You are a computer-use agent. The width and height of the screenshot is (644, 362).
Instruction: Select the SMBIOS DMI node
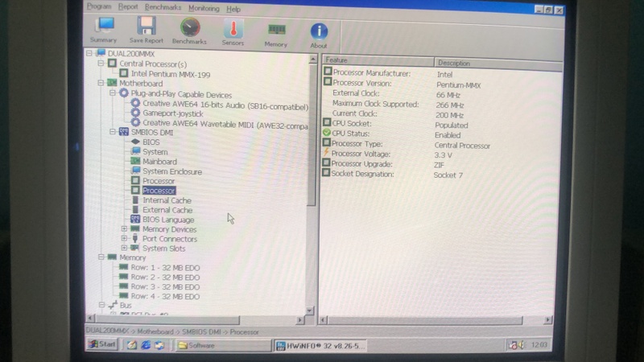coord(152,132)
